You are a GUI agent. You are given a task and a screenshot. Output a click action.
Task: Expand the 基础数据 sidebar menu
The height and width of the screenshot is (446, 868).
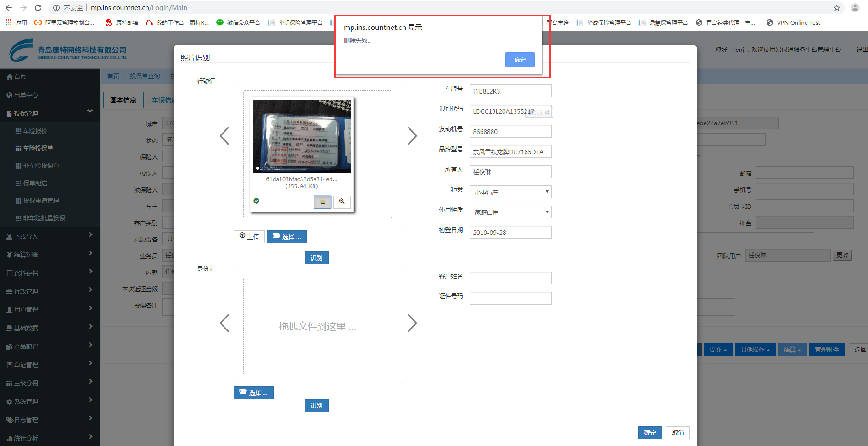click(50, 328)
